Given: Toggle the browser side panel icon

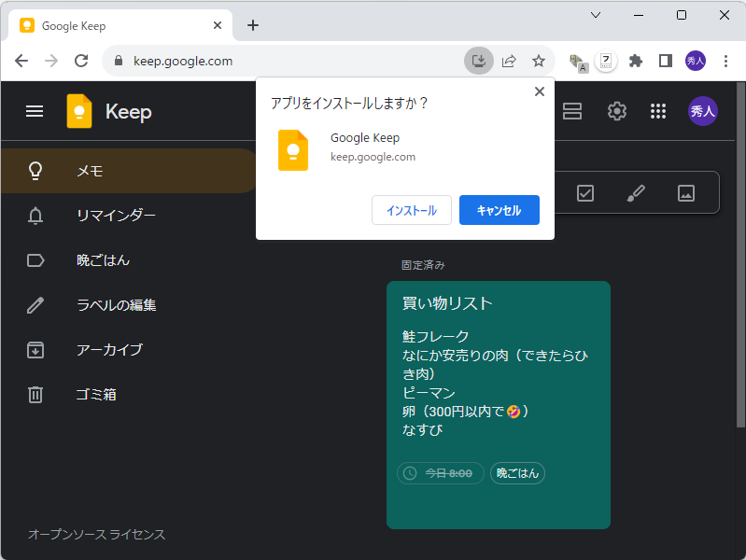Looking at the screenshot, I should click(665, 61).
